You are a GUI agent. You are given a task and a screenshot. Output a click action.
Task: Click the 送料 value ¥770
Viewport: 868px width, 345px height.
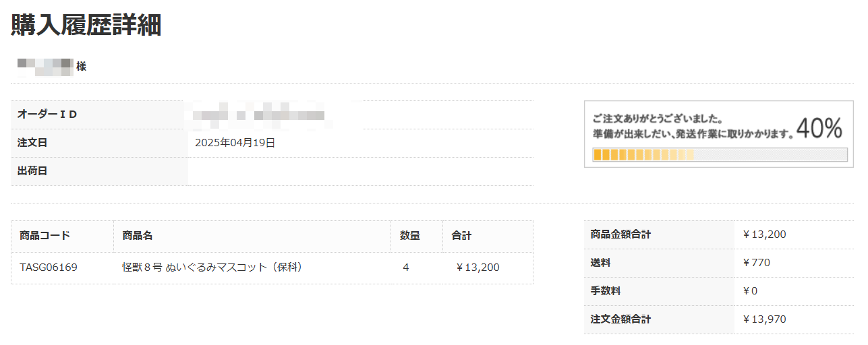(756, 263)
